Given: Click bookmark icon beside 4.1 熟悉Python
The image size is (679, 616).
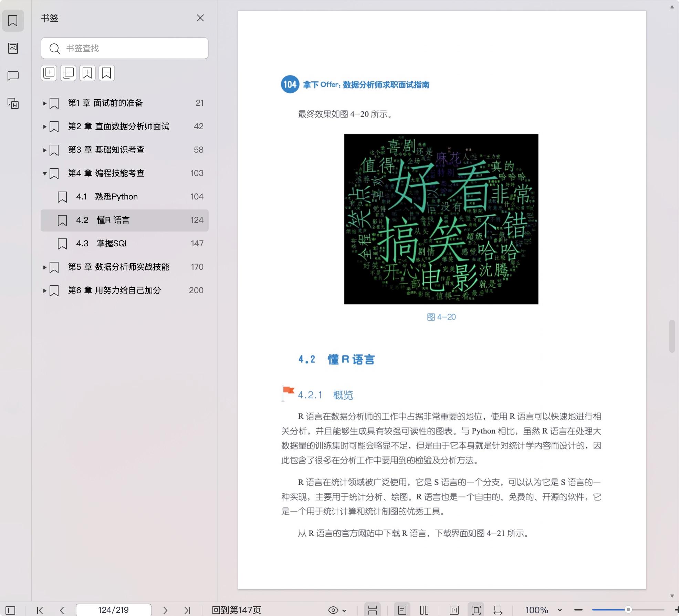Looking at the screenshot, I should pyautogui.click(x=62, y=197).
